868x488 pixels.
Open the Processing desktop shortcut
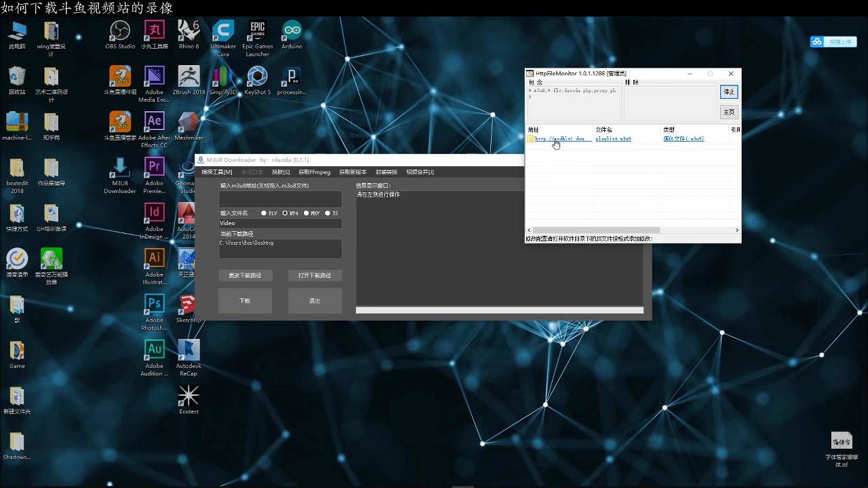click(x=292, y=80)
